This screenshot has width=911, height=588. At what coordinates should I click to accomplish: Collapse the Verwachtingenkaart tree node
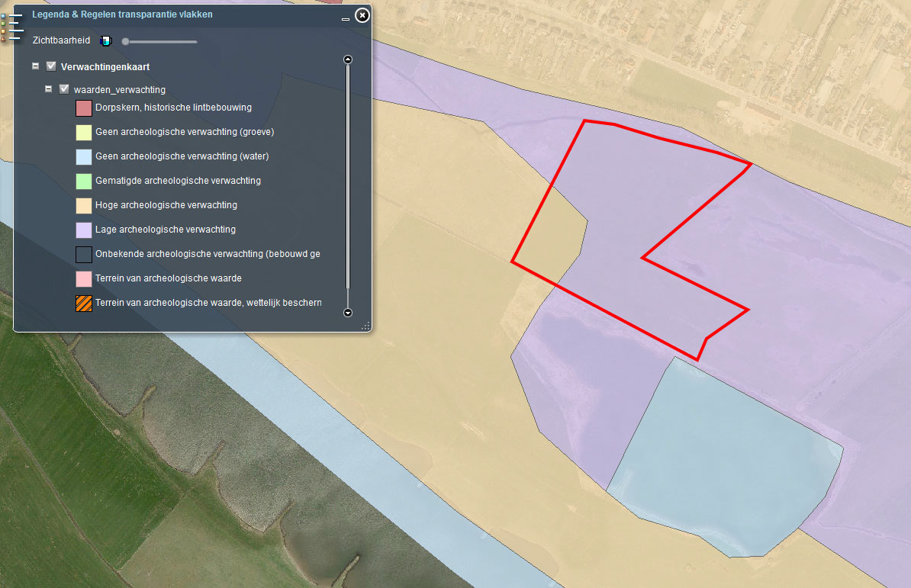[x=36, y=66]
